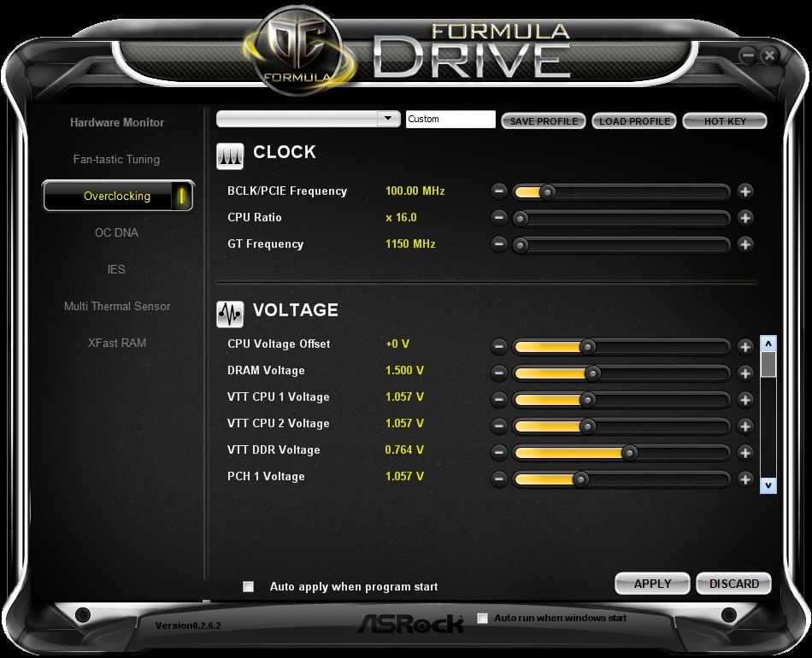Increase GT Frequency with plus button
The width and height of the screenshot is (812, 658).
[745, 244]
